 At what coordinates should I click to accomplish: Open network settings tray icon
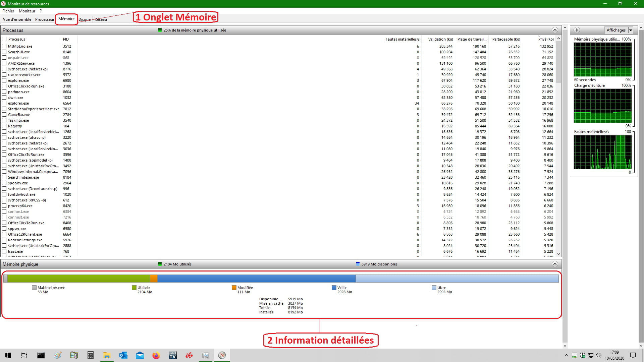coord(591,355)
